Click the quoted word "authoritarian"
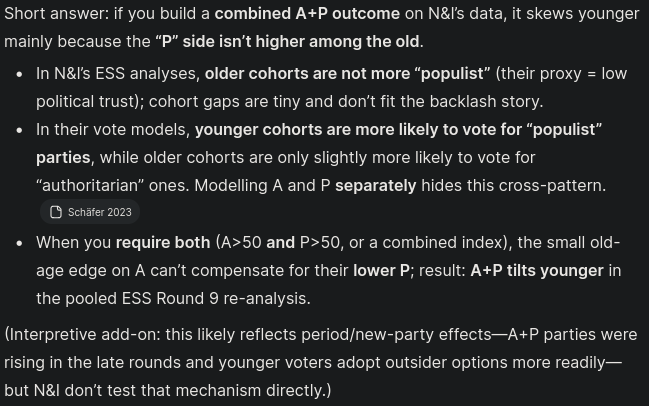Viewport: 649px width, 406px height. pyautogui.click(x=110, y=185)
